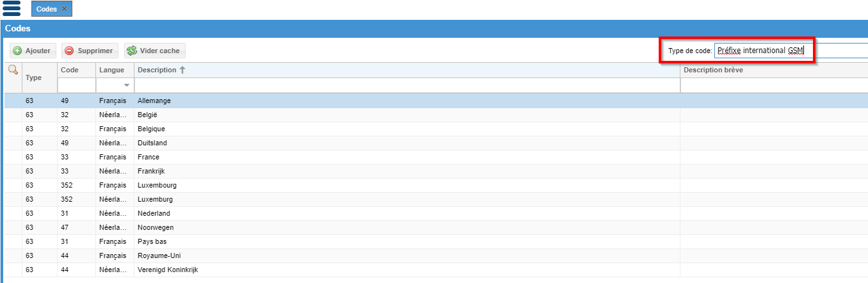Focus the Type de code input field

(791, 50)
